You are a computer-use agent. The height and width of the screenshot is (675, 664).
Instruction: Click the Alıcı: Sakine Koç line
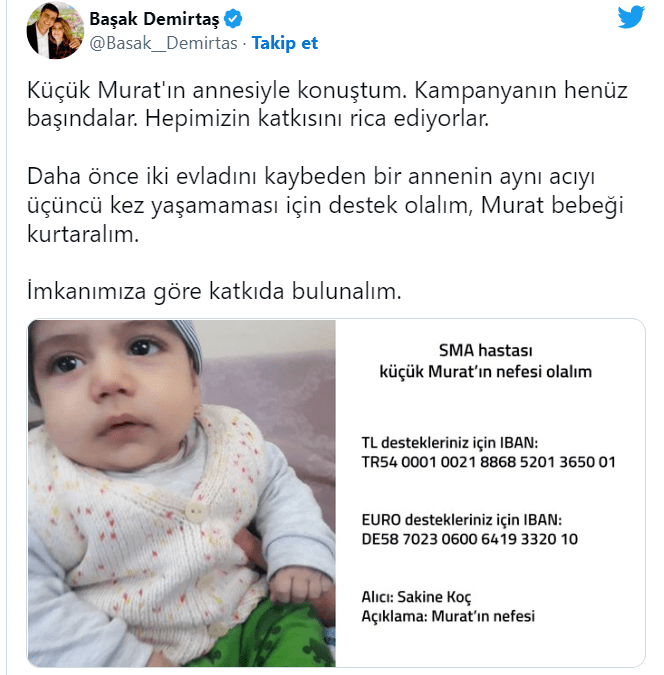(416, 597)
